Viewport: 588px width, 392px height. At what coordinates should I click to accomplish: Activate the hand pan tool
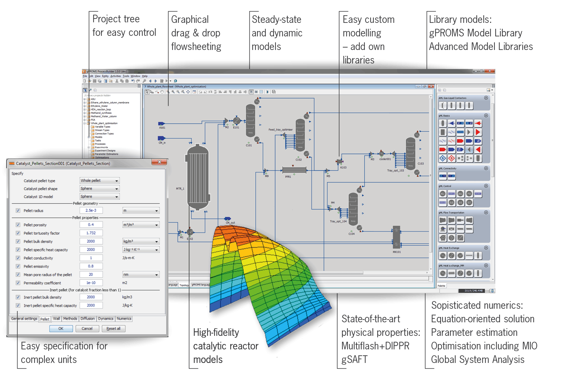tap(162, 92)
